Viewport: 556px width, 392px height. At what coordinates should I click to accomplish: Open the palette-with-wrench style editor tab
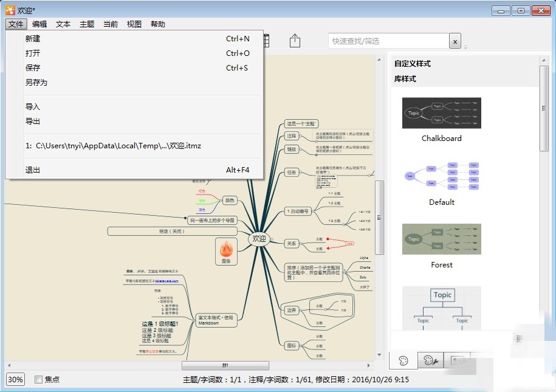(x=430, y=360)
